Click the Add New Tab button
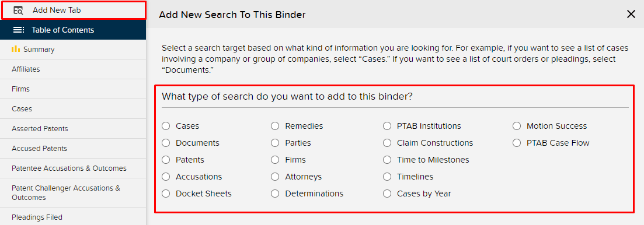The height and width of the screenshot is (225, 644). (x=74, y=10)
